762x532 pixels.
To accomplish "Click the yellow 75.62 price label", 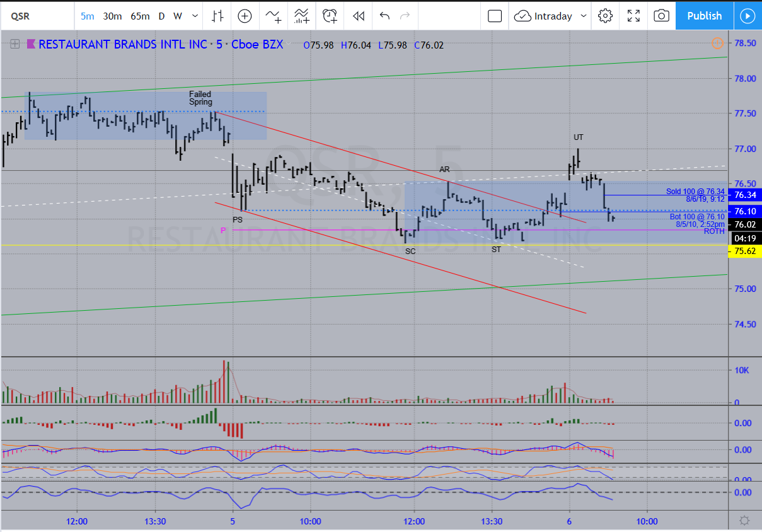I will 745,252.
